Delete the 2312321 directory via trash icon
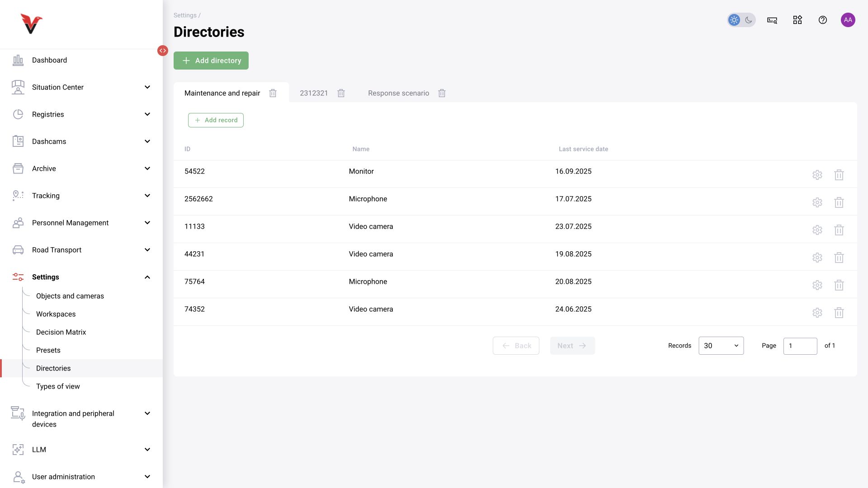Screen dimensions: 868x488 click(x=341, y=93)
